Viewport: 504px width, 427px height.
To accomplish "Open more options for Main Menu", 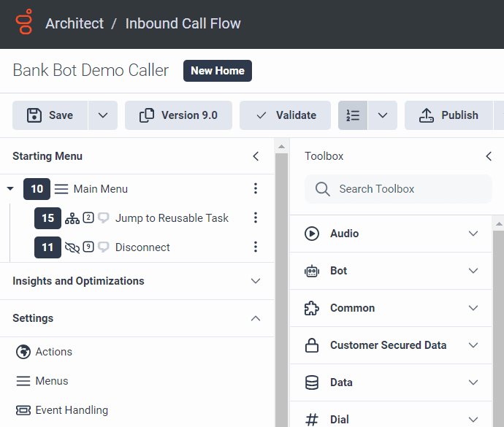I will (x=256, y=189).
